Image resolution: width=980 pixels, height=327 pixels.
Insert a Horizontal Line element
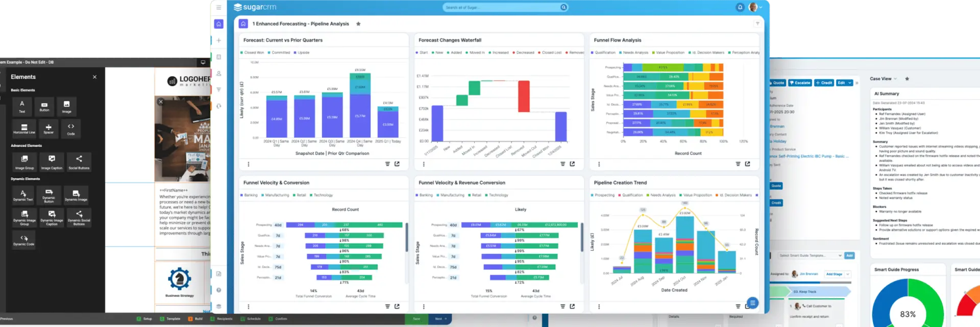point(24,129)
